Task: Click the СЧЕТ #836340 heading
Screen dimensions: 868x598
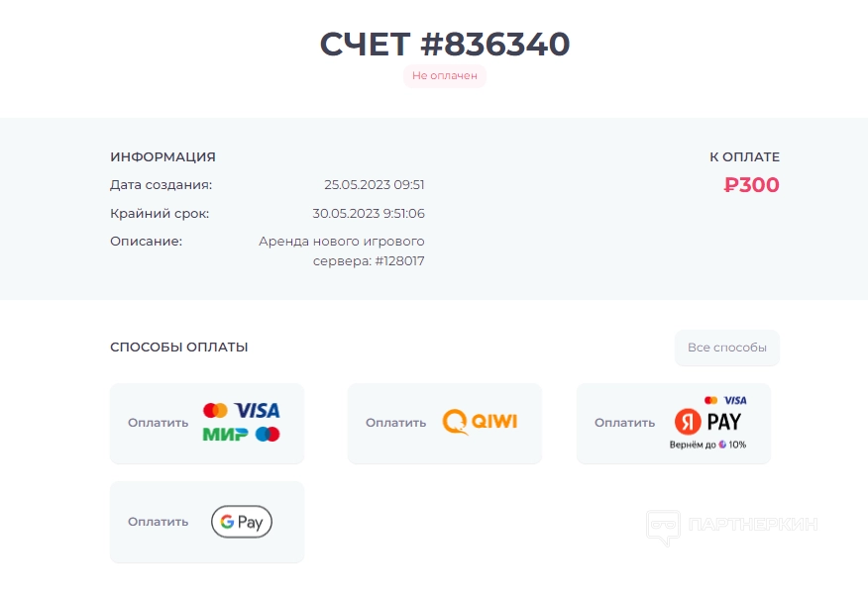Action: [x=444, y=44]
